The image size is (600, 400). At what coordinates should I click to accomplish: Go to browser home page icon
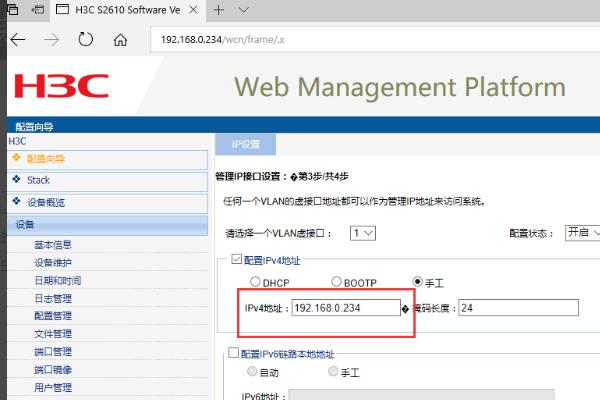point(120,40)
